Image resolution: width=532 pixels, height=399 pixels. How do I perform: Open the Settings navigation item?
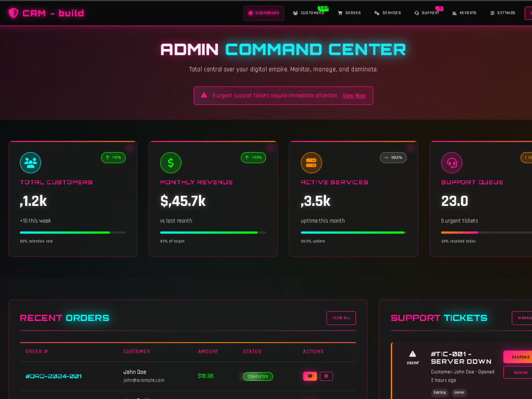pos(503,13)
